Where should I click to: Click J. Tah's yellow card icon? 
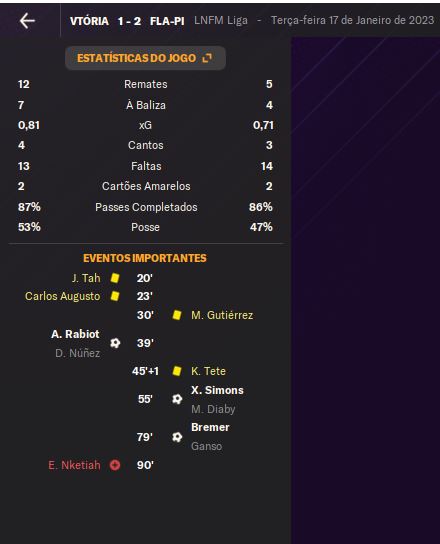[x=115, y=278]
